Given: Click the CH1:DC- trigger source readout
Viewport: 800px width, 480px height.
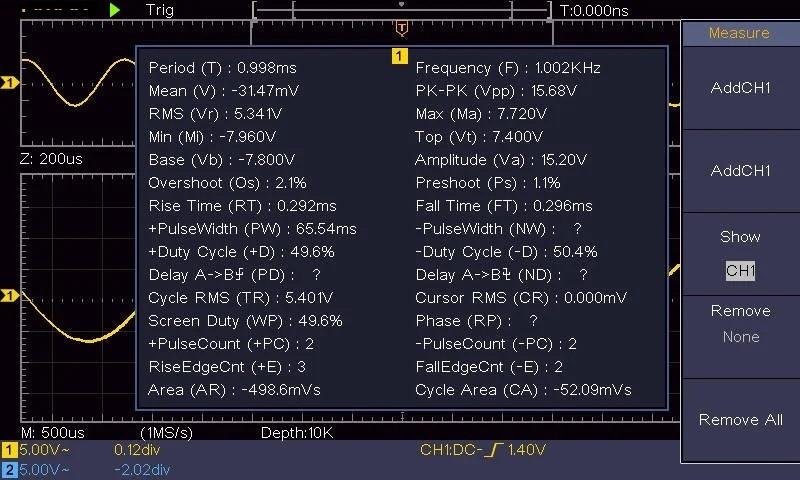Looking at the screenshot, I should pyautogui.click(x=451, y=450).
